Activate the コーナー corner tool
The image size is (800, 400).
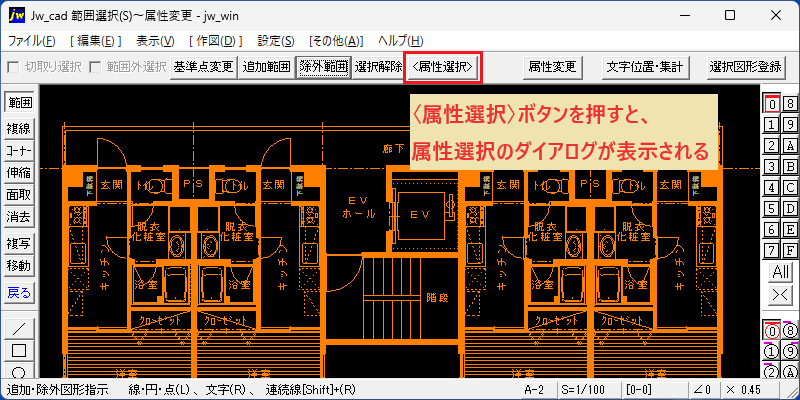tap(19, 151)
